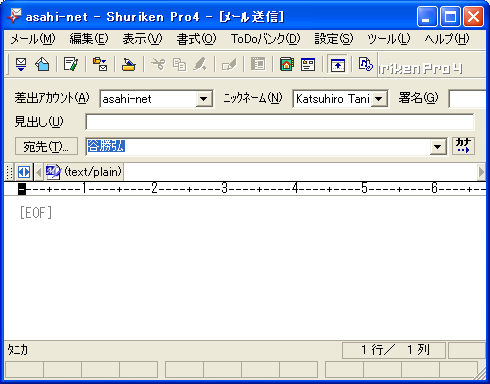Screen dimensions: 490x384
Task: Click the notepad with pen icon
Action: pos(71,64)
